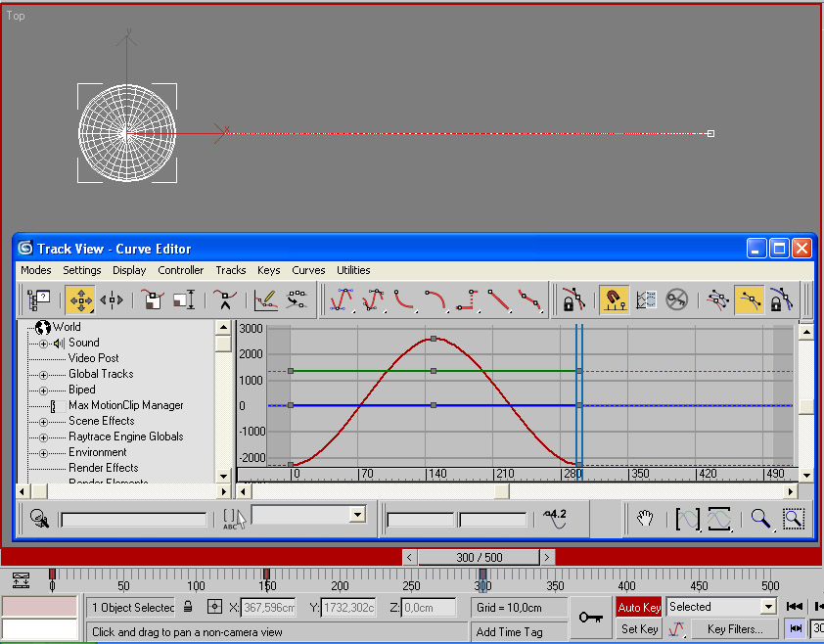Click the large key icon button
This screenshot has height=644, width=824.
590,618
